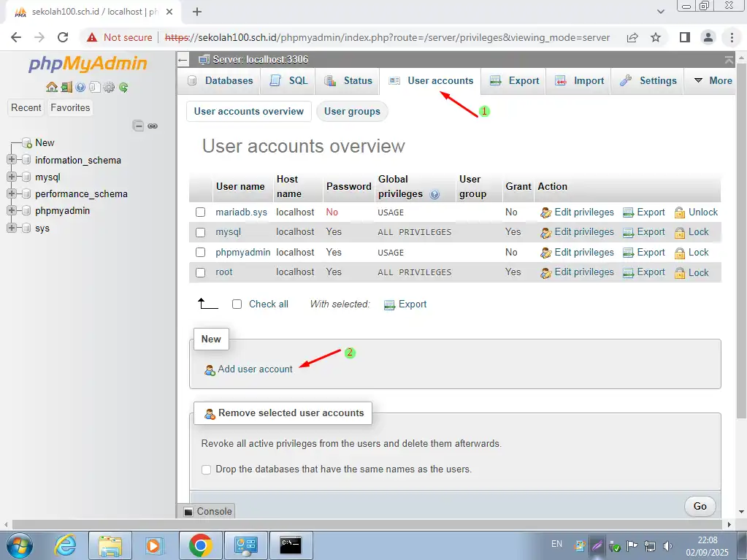Go back to previous page
Image resolution: width=747 pixels, height=560 pixels.
click(x=16, y=37)
